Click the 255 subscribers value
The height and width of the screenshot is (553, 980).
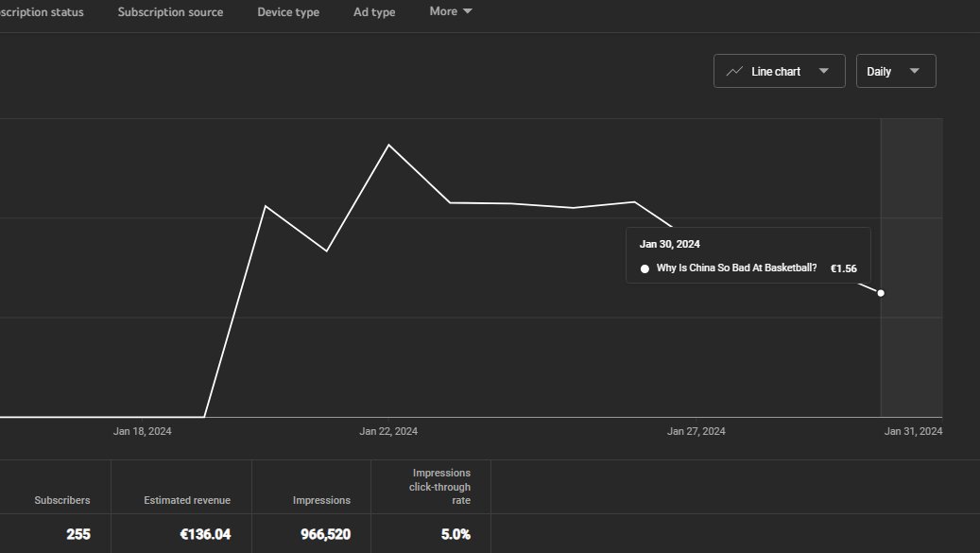pos(78,534)
